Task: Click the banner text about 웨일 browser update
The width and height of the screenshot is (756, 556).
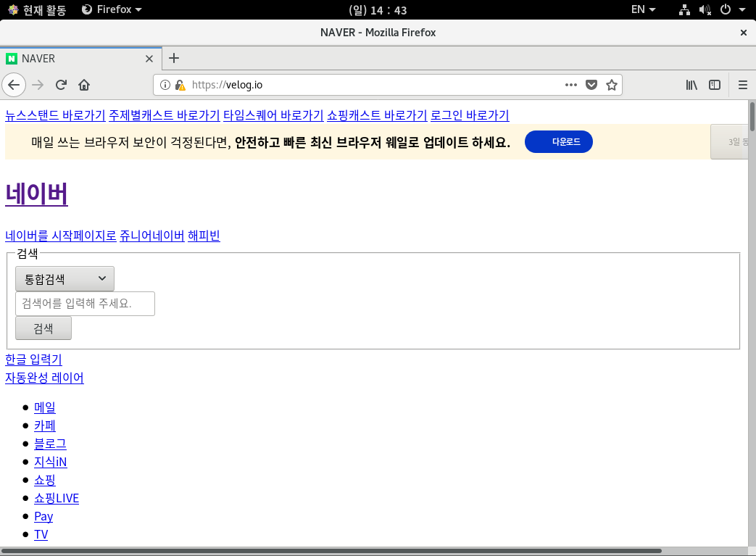Action: [x=270, y=142]
